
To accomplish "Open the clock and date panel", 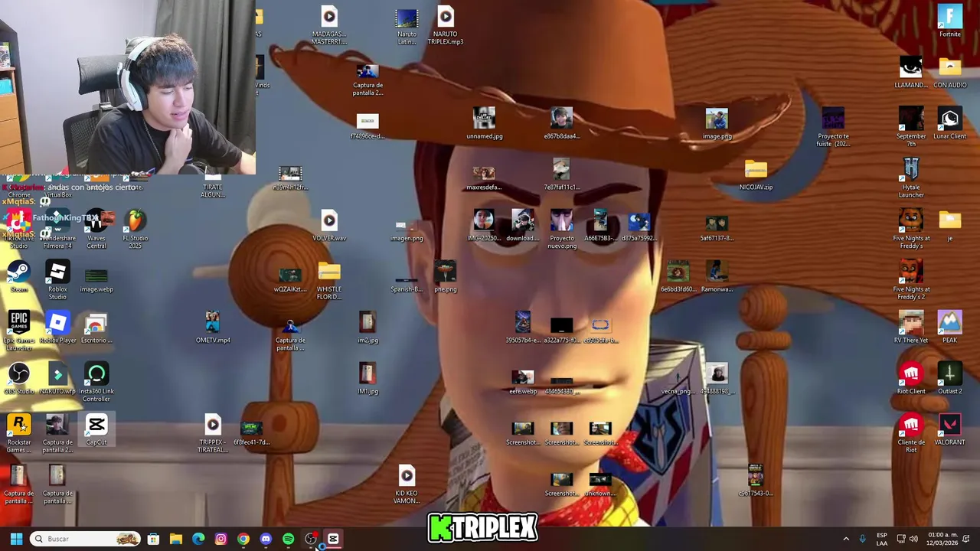I will (941, 539).
